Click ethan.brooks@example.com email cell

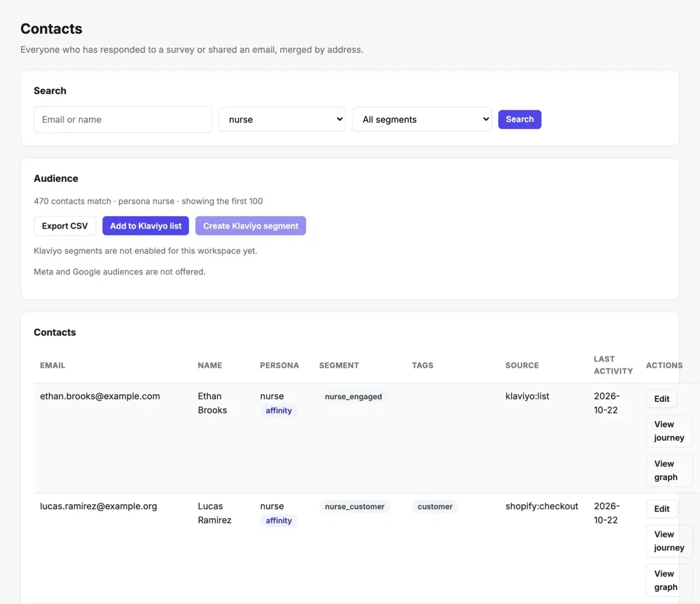[x=100, y=396]
